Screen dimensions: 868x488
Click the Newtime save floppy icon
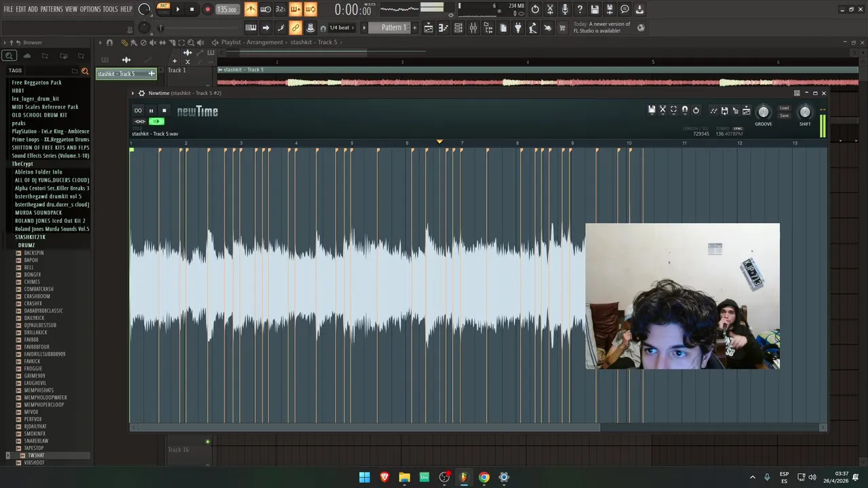652,110
